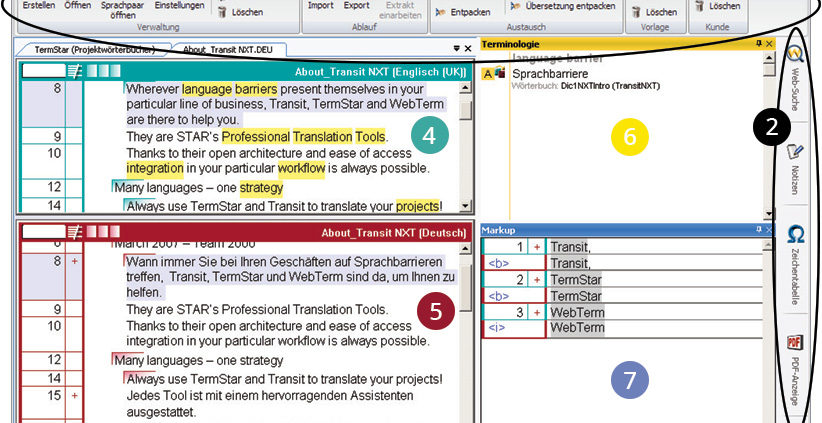The width and height of the screenshot is (822, 423).
Task: Click the Export button
Action: (x=356, y=5)
